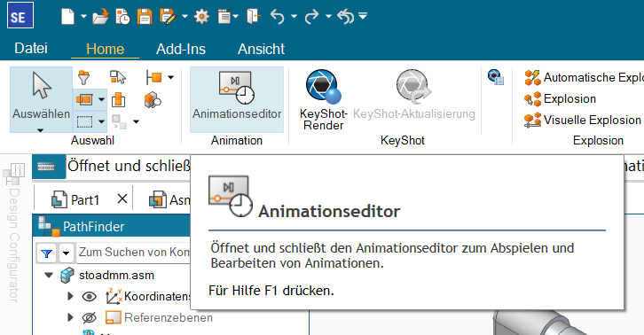Open the new document dropdown arrow
The width and height of the screenshot is (644, 335).
[x=83, y=17]
